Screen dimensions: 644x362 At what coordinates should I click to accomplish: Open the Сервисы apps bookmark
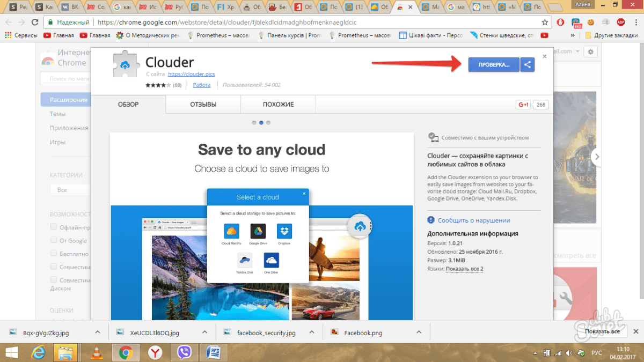coord(20,35)
